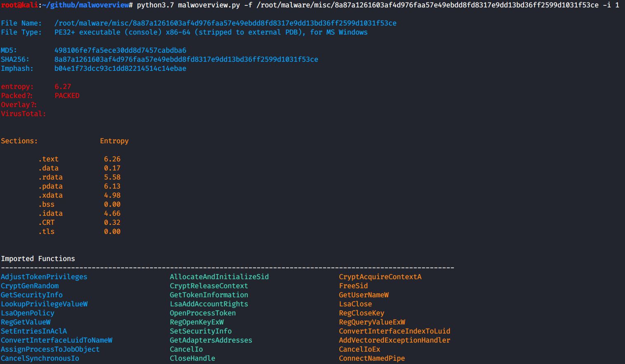Click the SetEntriesInAclA function name

tap(34, 331)
